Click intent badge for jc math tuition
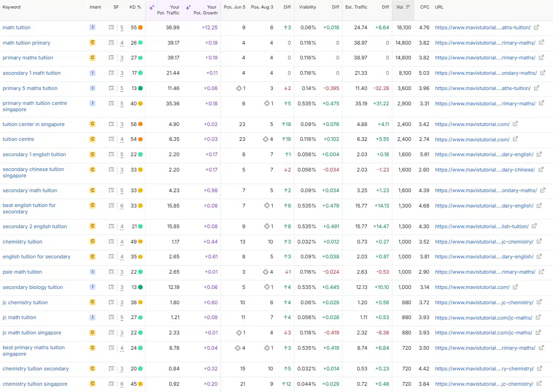The height and width of the screenshot is (392, 553). point(92,317)
